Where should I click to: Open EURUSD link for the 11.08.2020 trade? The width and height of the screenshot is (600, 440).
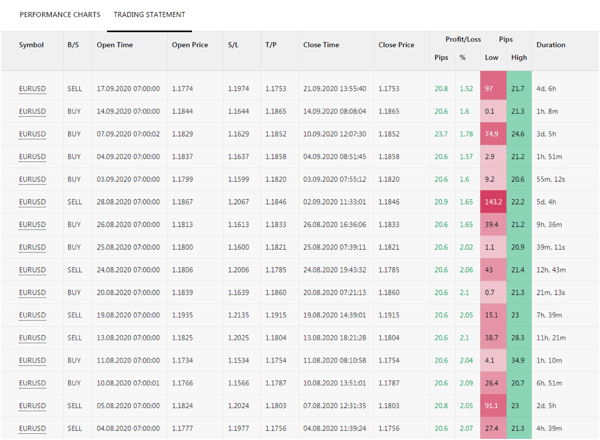(x=32, y=361)
